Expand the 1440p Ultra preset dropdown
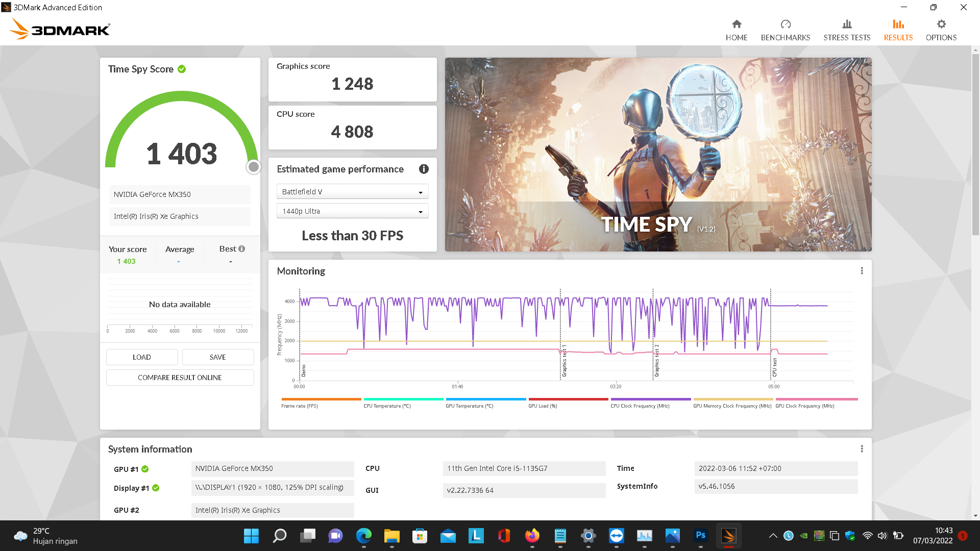The height and width of the screenshot is (551, 980). [352, 211]
